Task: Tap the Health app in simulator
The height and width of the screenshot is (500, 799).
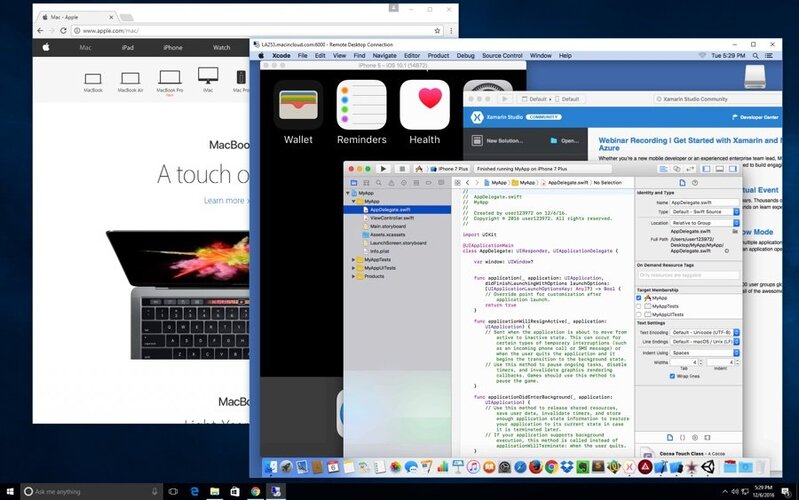Action: pos(424,105)
